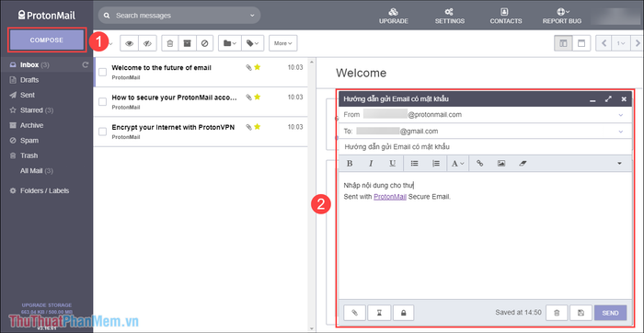Open Contacts from the top bar
This screenshot has height=333, width=644.
point(506,16)
